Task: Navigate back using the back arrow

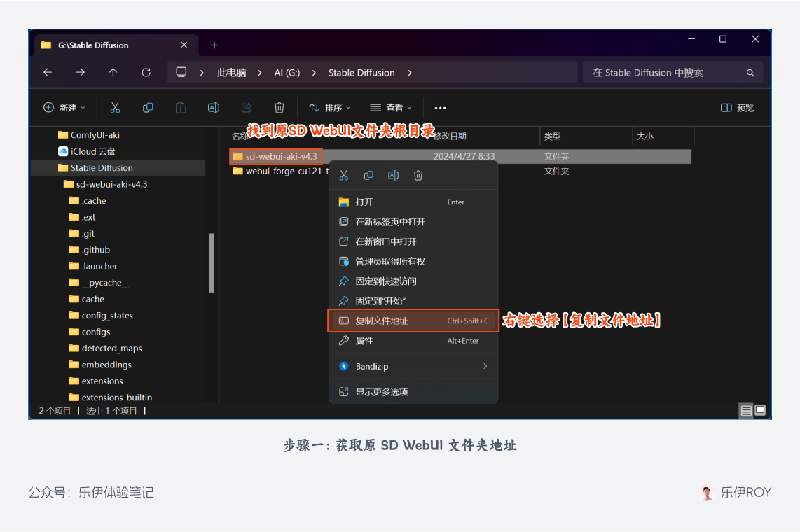Action: click(46, 72)
